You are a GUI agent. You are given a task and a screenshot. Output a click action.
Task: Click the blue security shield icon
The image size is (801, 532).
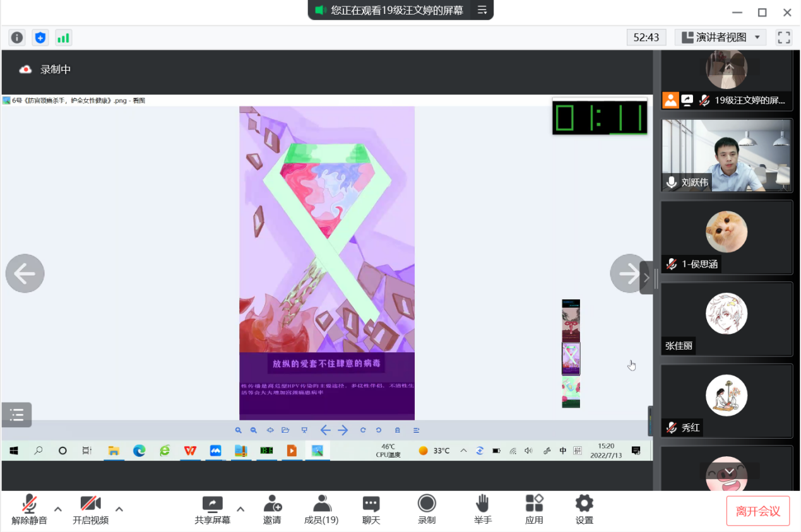pos(40,38)
